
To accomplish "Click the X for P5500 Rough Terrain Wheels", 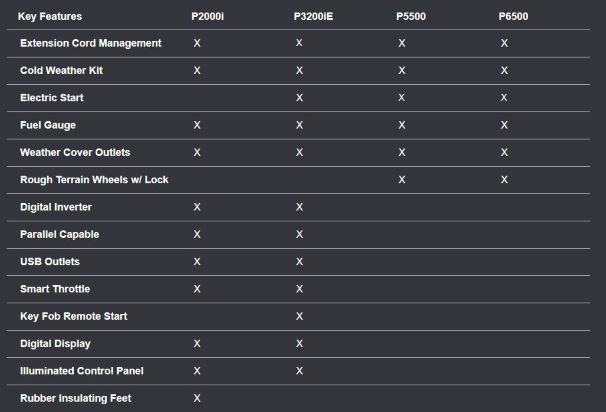I will [402, 180].
